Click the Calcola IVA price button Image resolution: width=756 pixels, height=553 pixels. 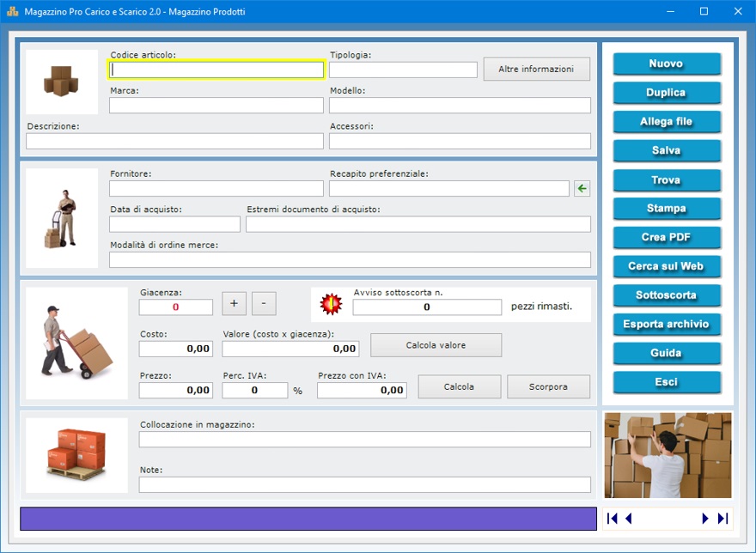459,386
